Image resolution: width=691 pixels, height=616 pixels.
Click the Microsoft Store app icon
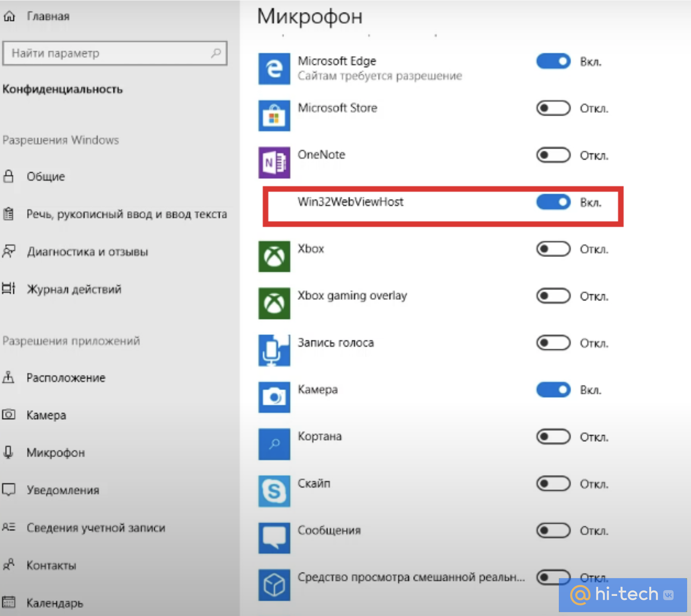tap(274, 116)
